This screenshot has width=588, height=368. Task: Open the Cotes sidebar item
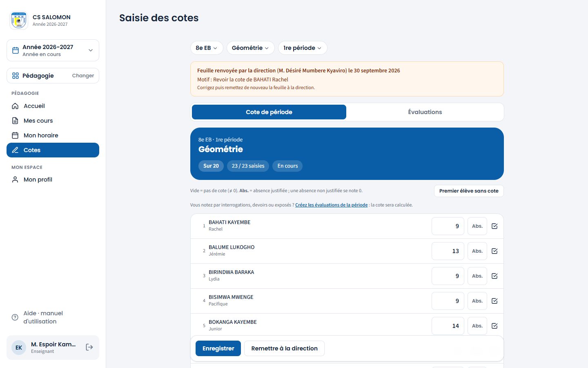[53, 150]
